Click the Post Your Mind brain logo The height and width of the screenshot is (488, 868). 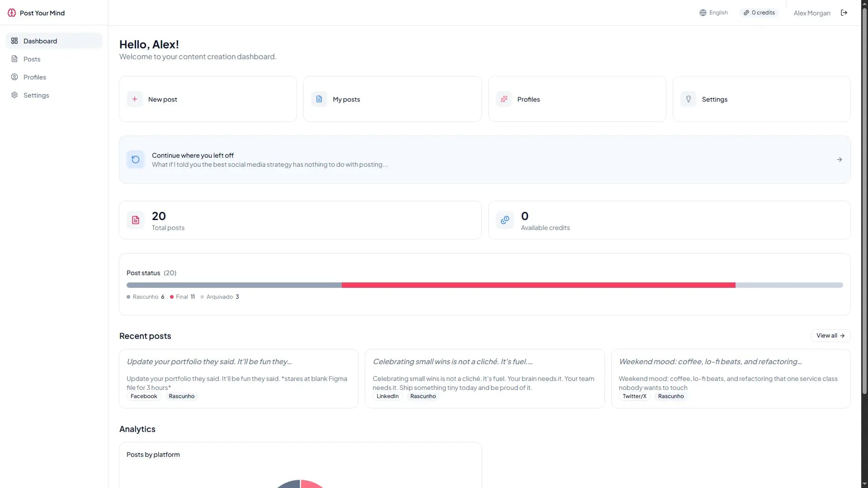click(12, 13)
